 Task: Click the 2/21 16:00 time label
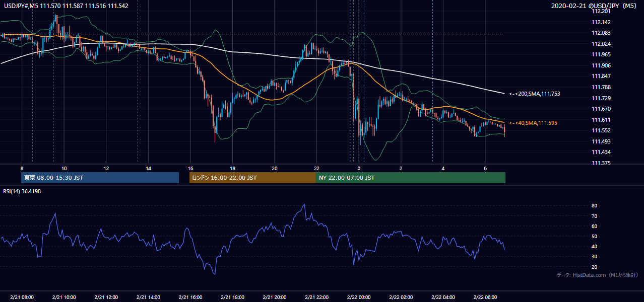pos(190,297)
